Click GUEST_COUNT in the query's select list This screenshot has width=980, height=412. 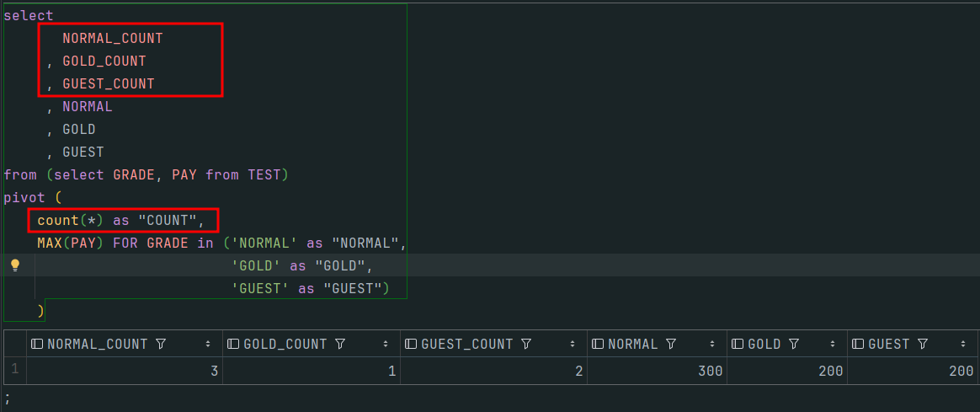coord(108,83)
